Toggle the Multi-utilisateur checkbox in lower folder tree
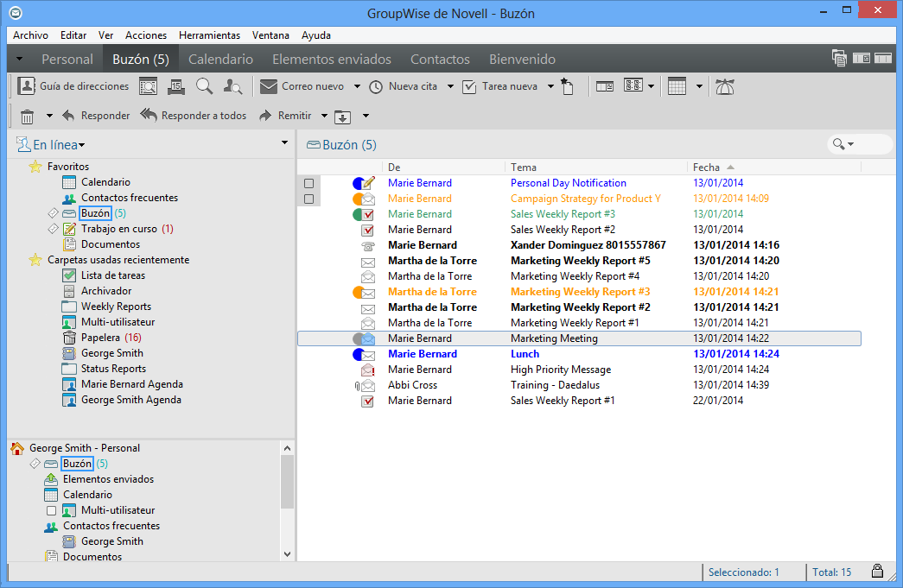This screenshot has width=903, height=588. 51,510
